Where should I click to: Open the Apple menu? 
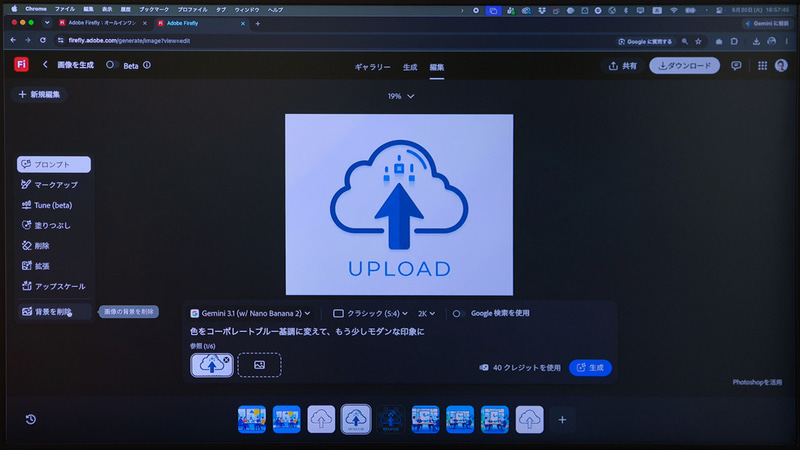(x=14, y=9)
